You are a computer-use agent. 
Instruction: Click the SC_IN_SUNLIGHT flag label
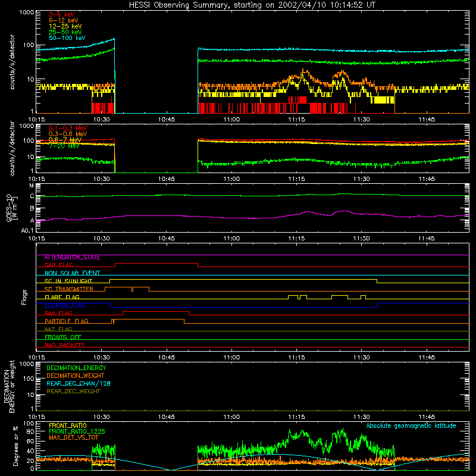point(68,281)
